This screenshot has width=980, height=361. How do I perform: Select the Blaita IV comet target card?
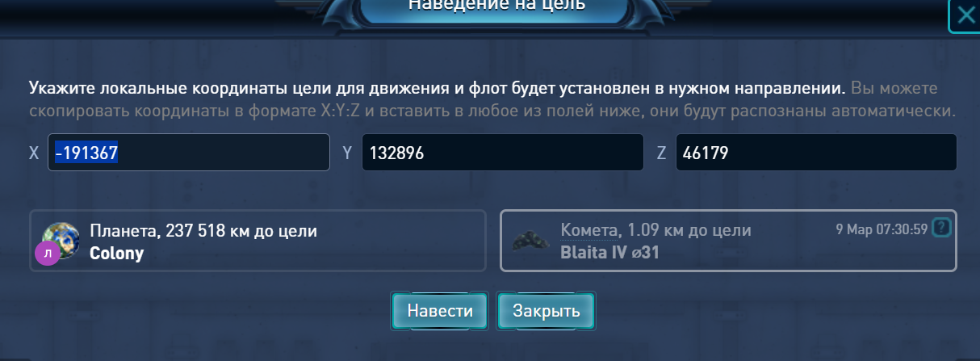tap(728, 241)
